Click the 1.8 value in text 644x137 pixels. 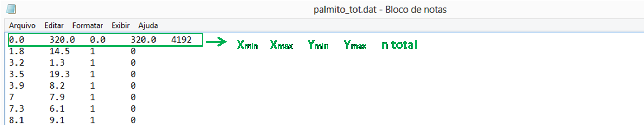tap(17, 51)
